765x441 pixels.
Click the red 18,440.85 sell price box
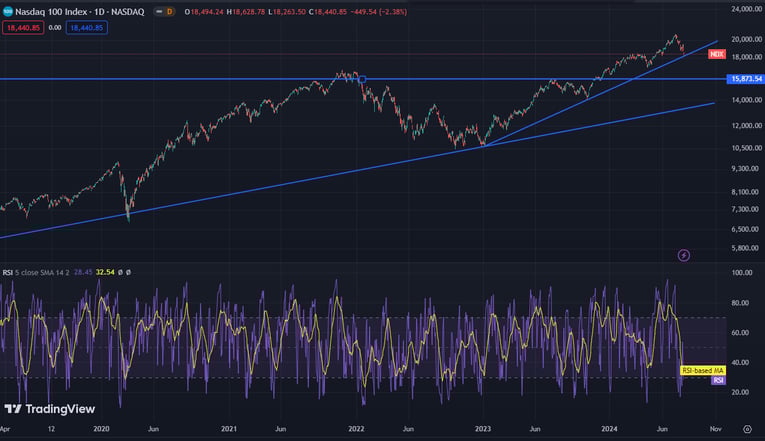click(23, 28)
